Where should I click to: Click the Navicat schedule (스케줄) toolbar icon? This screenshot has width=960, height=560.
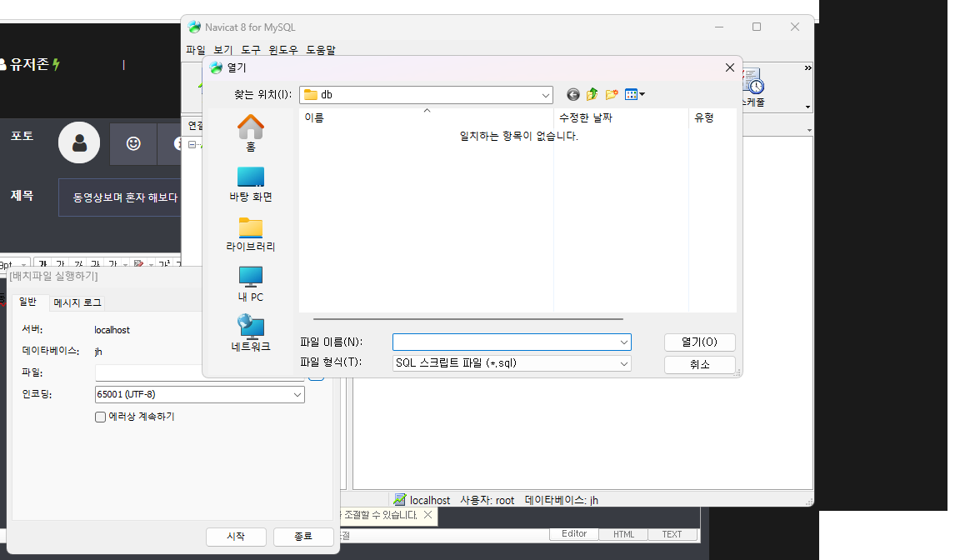[x=753, y=87]
